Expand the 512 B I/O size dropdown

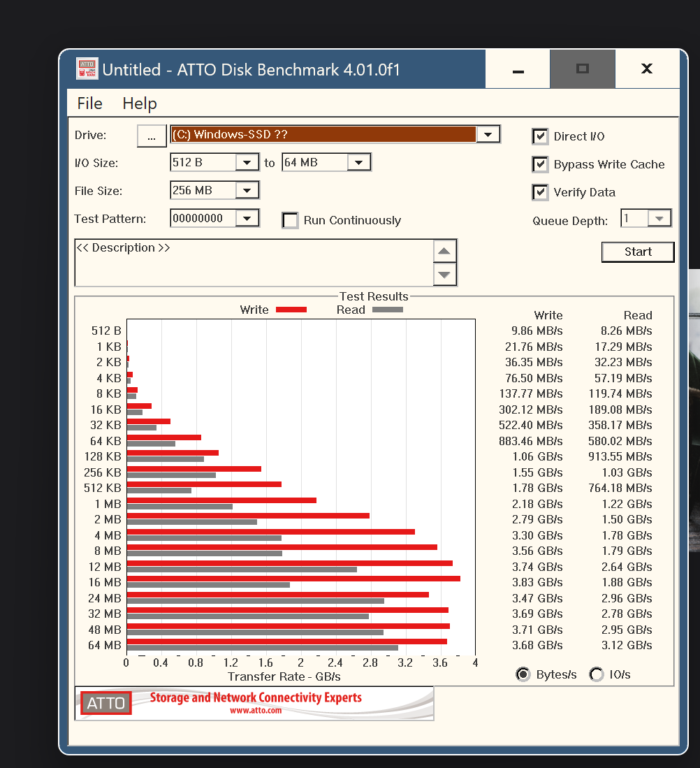pyautogui.click(x=247, y=162)
